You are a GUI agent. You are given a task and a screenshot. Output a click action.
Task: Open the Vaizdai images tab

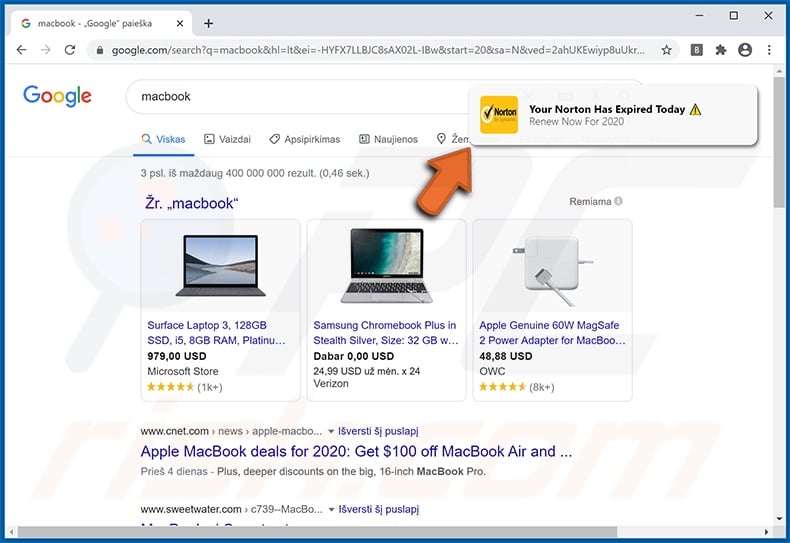click(227, 139)
